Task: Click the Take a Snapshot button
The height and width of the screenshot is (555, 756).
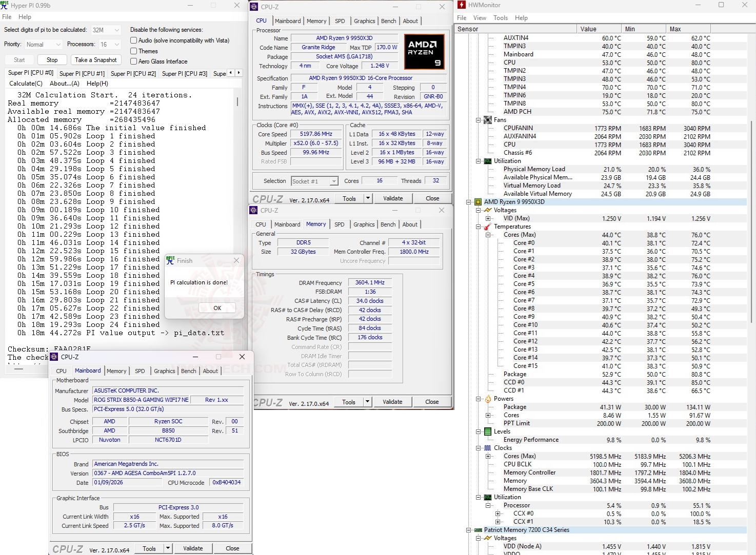Action: click(96, 60)
